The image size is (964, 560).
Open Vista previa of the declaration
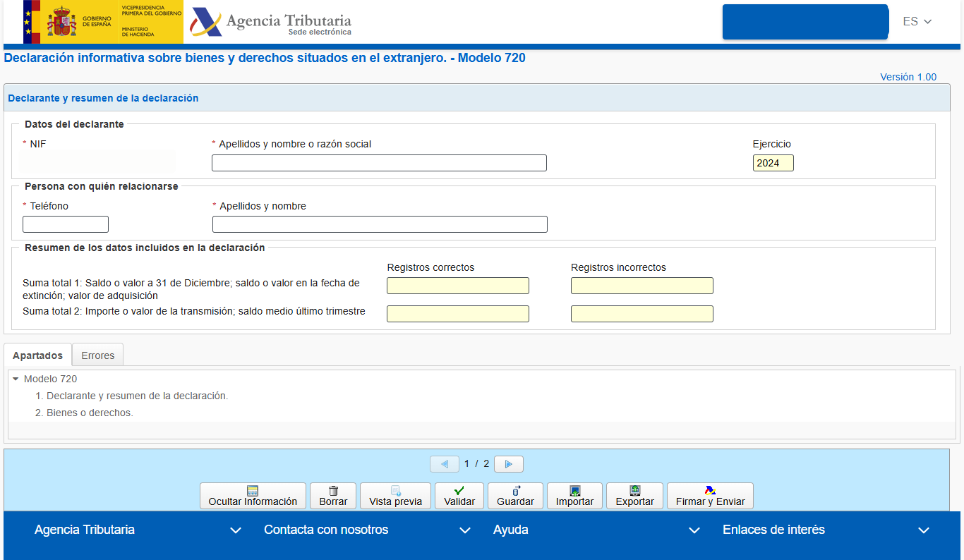tap(395, 496)
